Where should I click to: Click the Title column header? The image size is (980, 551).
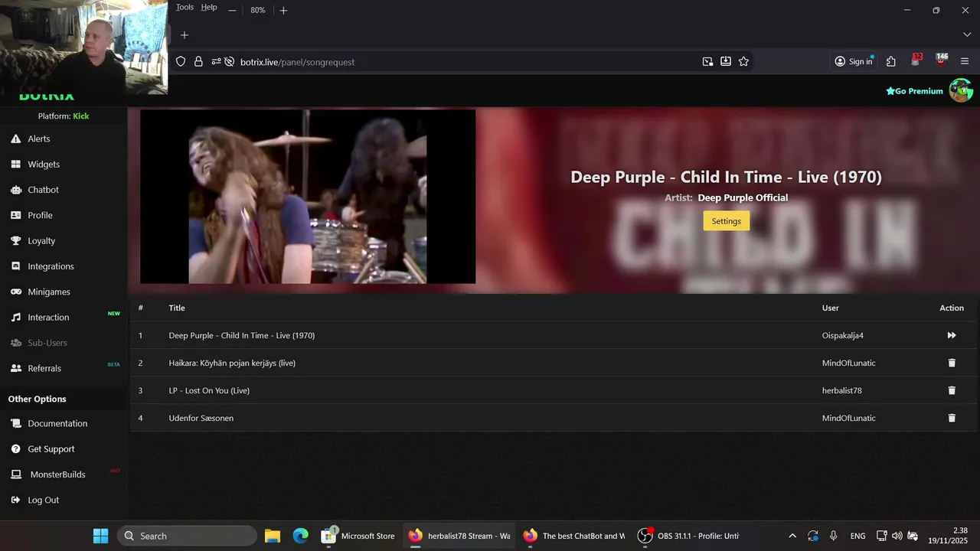(x=177, y=308)
